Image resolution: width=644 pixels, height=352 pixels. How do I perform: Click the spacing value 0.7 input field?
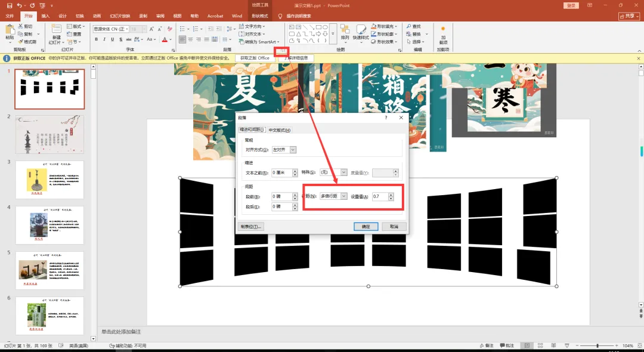point(380,196)
